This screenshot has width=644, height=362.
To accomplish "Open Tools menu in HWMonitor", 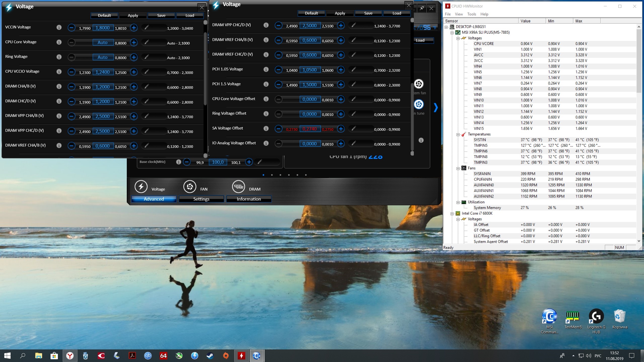I will pos(471,14).
